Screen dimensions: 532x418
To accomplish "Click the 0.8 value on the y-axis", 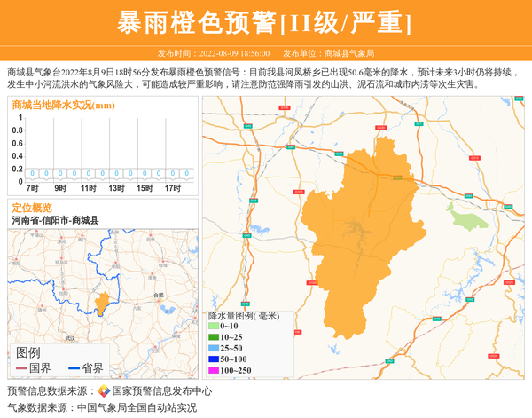I will coord(18,130).
